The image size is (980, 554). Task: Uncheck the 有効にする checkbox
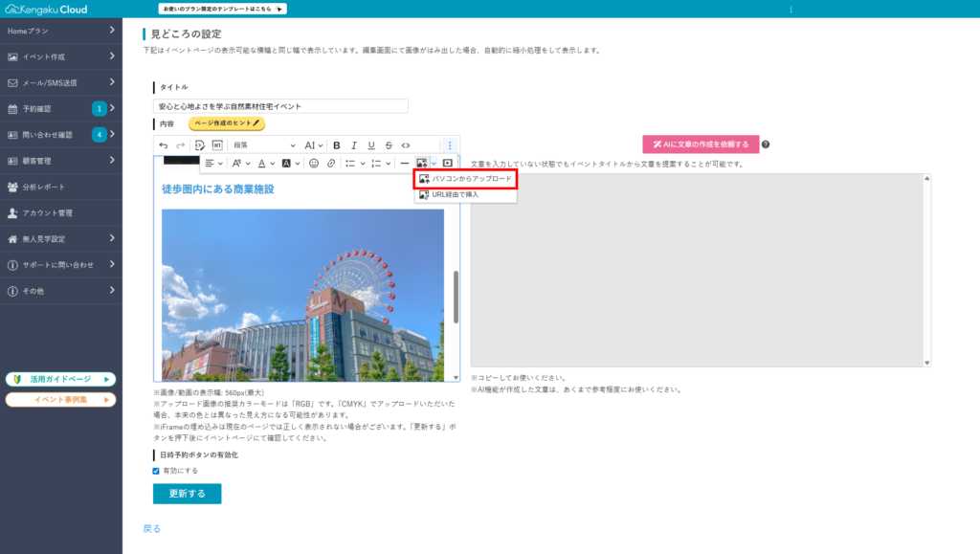[x=156, y=471]
